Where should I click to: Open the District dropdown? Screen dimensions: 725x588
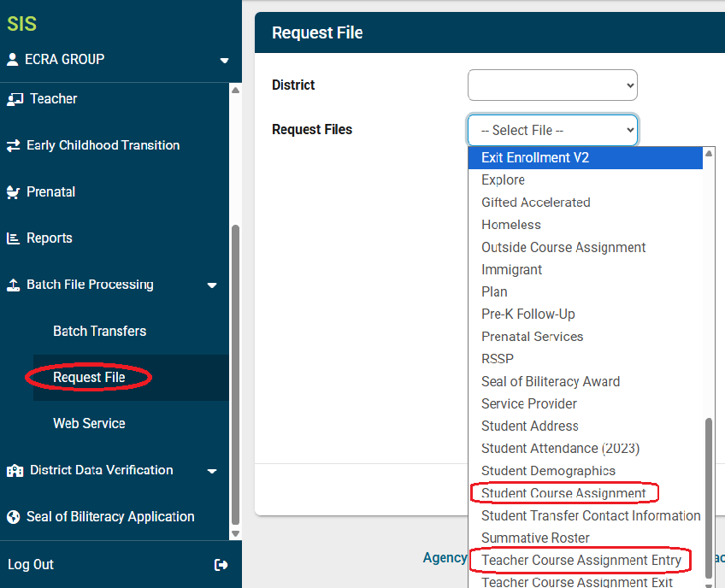pyautogui.click(x=552, y=85)
